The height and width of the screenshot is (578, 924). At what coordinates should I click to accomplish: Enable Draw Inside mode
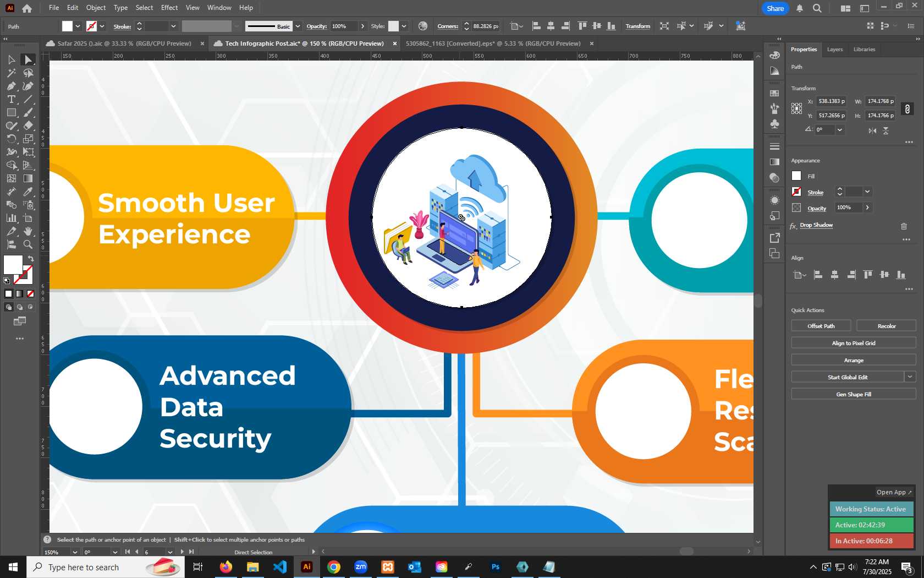pos(31,307)
